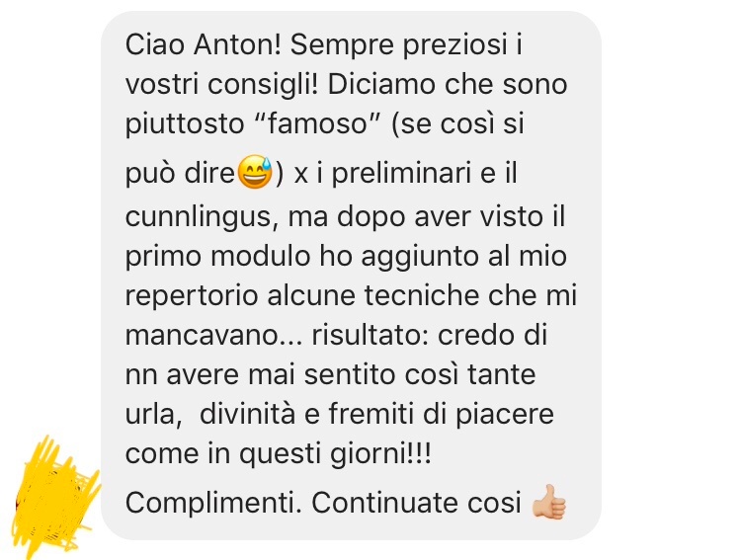
Task: Click the sweating smile emoji in message
Action: [x=255, y=172]
